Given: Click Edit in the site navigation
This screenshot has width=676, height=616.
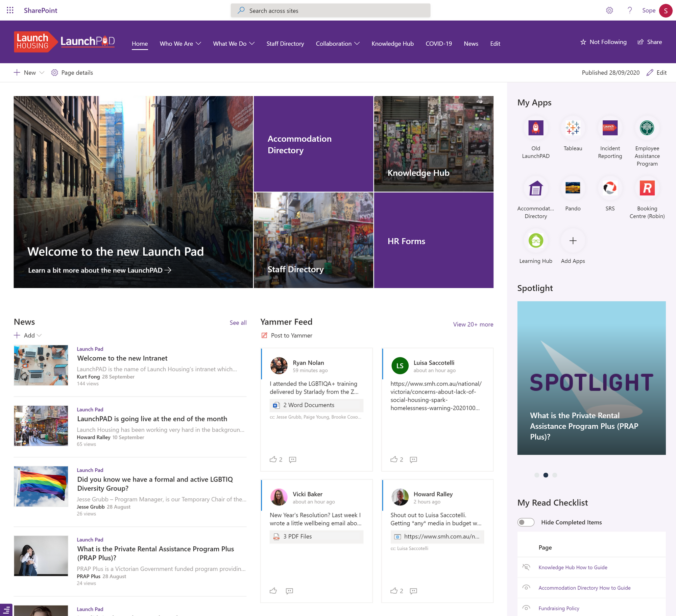Looking at the screenshot, I should 495,44.
